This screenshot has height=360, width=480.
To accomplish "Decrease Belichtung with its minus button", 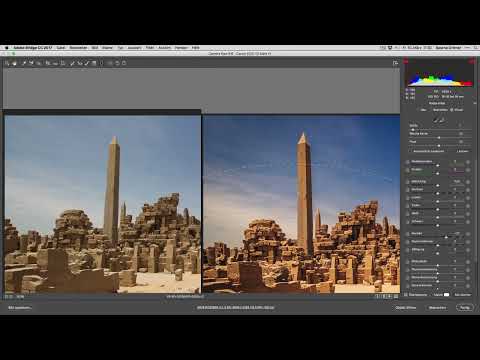I will (x=407, y=182).
